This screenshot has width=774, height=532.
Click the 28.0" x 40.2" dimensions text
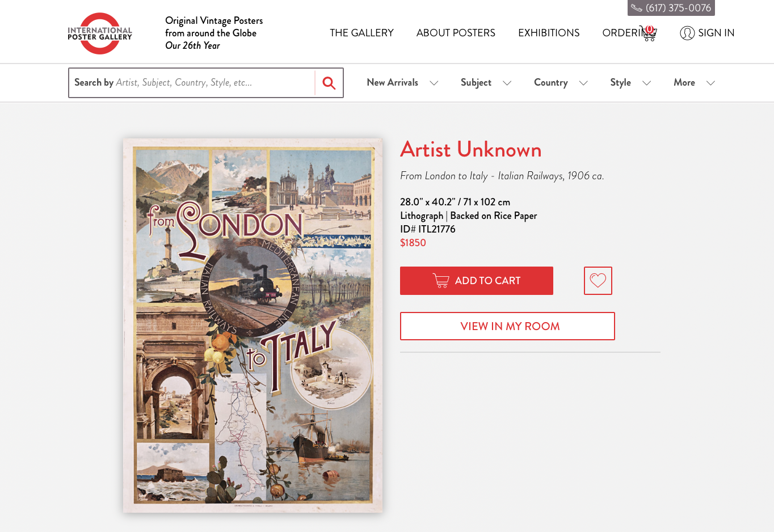tap(455, 202)
